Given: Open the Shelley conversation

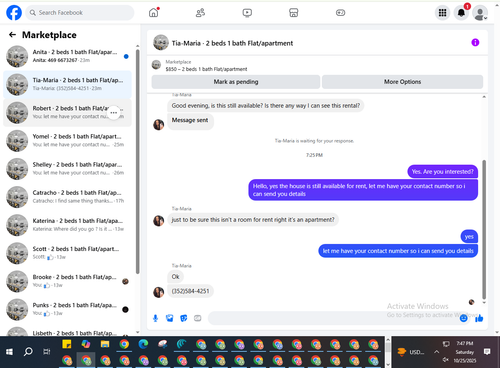Looking at the screenshot, I should point(67,169).
